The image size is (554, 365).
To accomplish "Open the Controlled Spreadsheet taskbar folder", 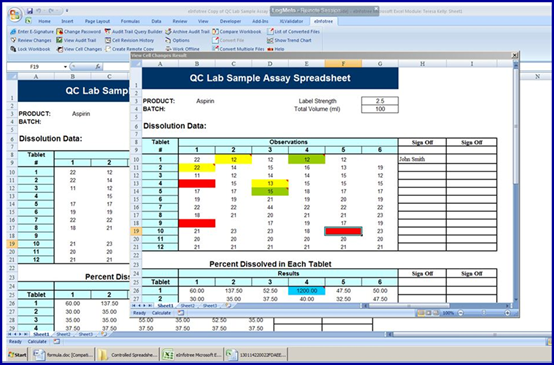I will pyautogui.click(x=128, y=355).
